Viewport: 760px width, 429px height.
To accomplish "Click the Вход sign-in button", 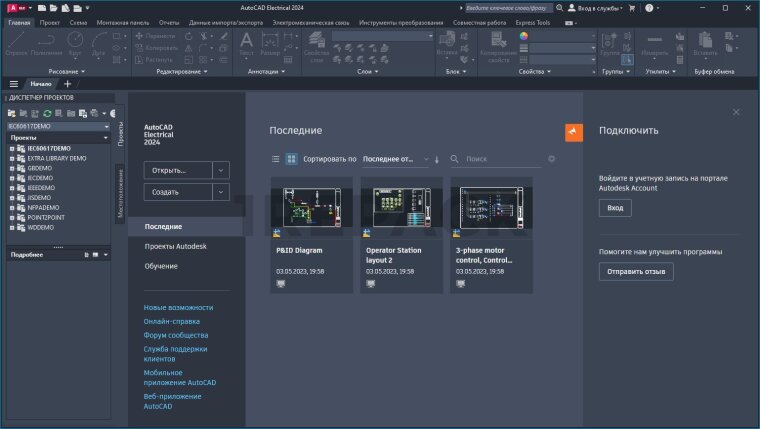I will [x=615, y=208].
